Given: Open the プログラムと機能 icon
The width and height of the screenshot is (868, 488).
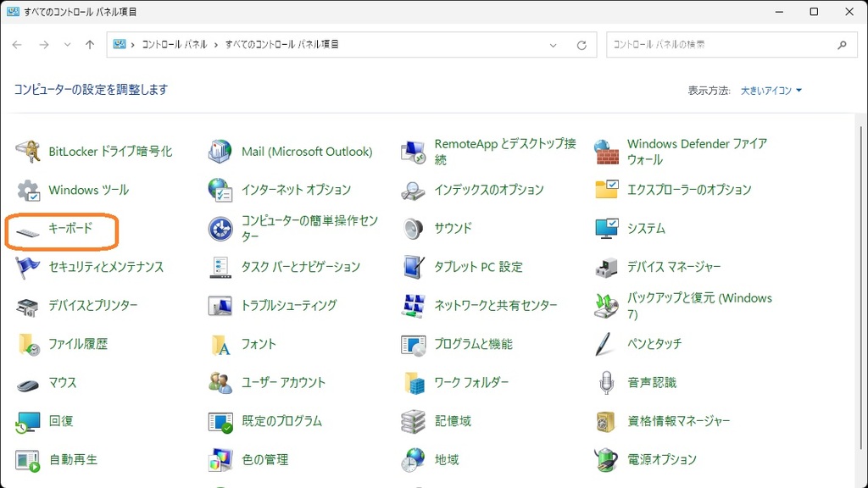Looking at the screenshot, I should click(413, 344).
